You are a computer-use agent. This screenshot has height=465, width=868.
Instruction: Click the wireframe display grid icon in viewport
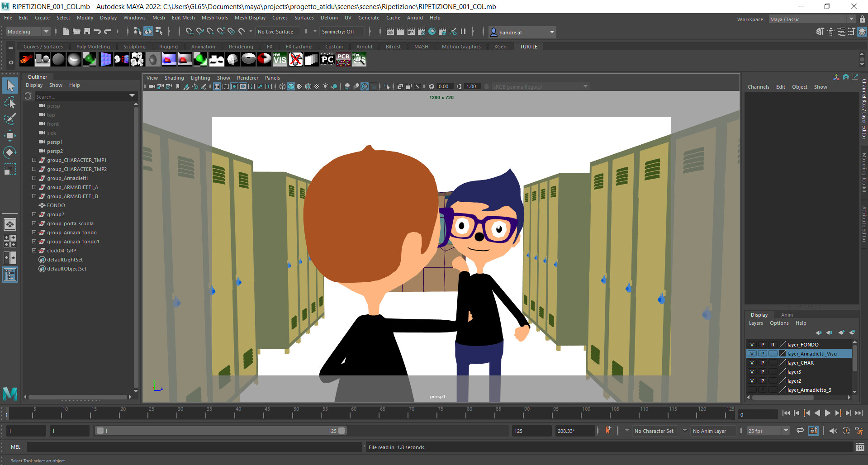click(x=217, y=86)
